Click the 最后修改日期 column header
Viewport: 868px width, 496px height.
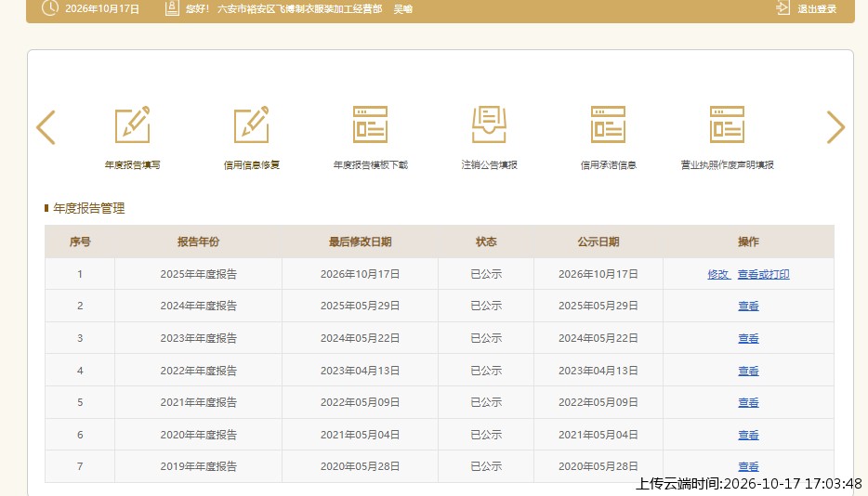point(361,241)
